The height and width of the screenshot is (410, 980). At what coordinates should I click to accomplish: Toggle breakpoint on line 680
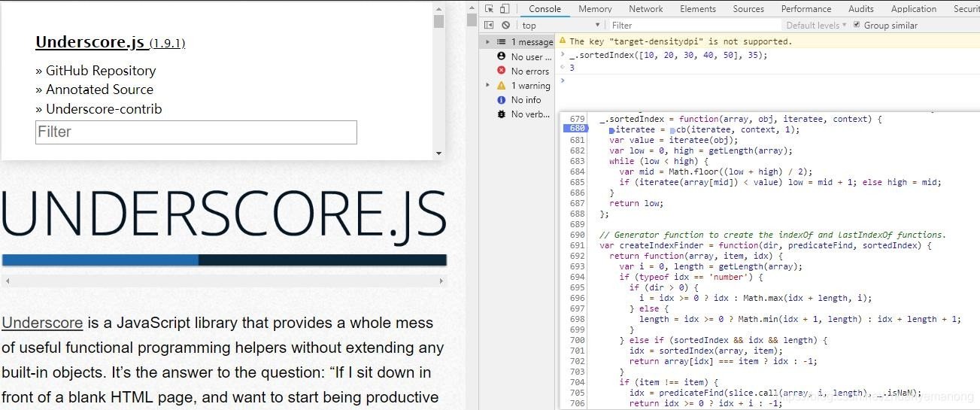coord(577,129)
